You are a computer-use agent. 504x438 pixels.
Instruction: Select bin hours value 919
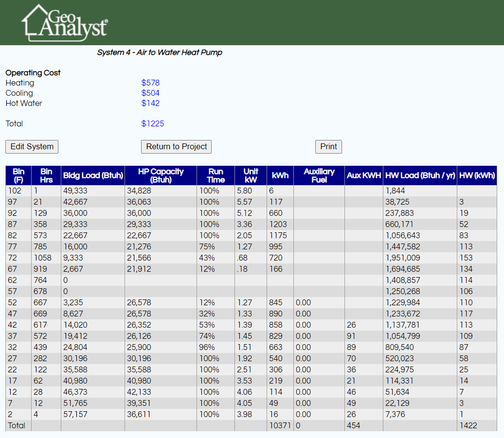pyautogui.click(x=40, y=269)
